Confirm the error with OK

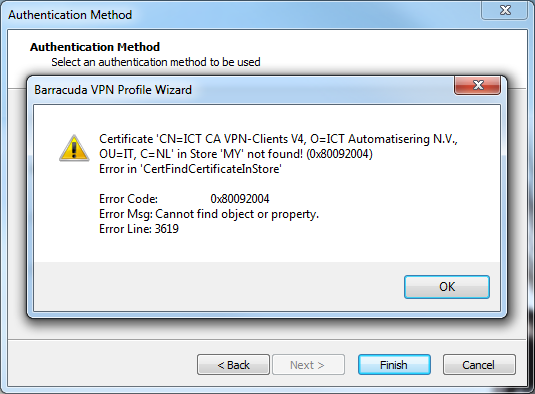[x=447, y=287]
